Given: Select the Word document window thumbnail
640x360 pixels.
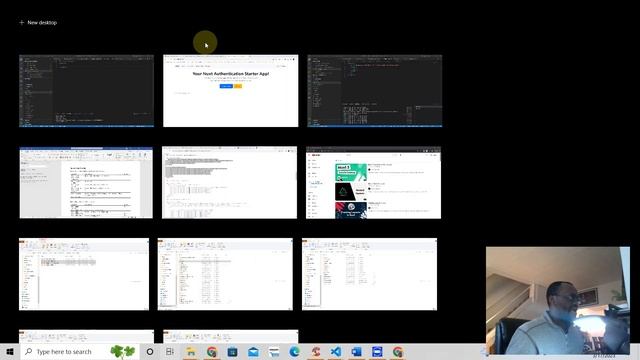Looking at the screenshot, I should pos(86,182).
